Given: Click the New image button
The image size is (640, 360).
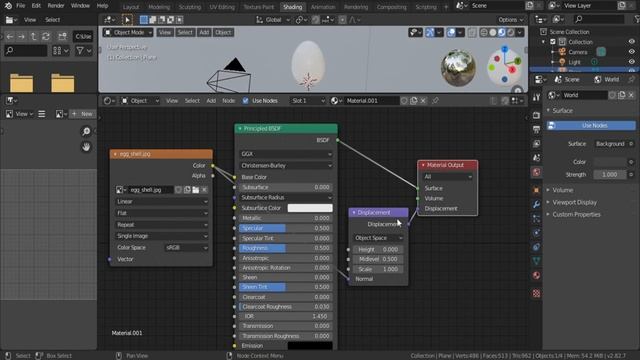Looking at the screenshot, I should pyautogui.click(x=82, y=114).
